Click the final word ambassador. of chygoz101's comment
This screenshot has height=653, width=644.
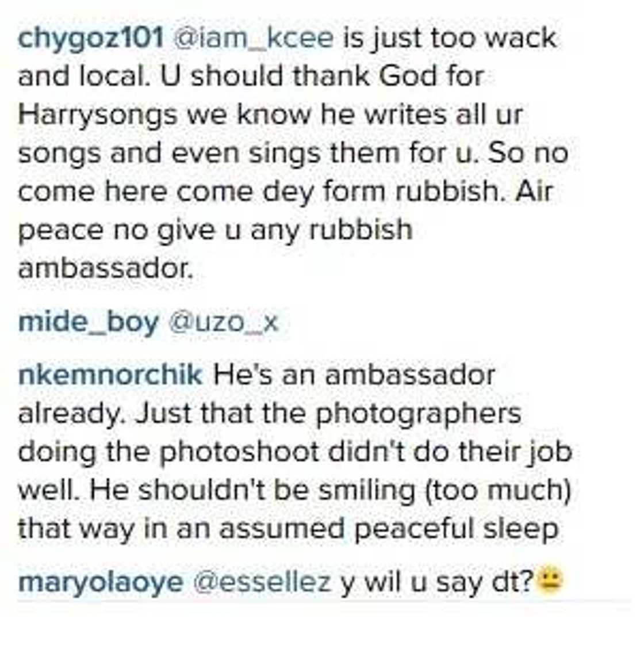tap(105, 268)
